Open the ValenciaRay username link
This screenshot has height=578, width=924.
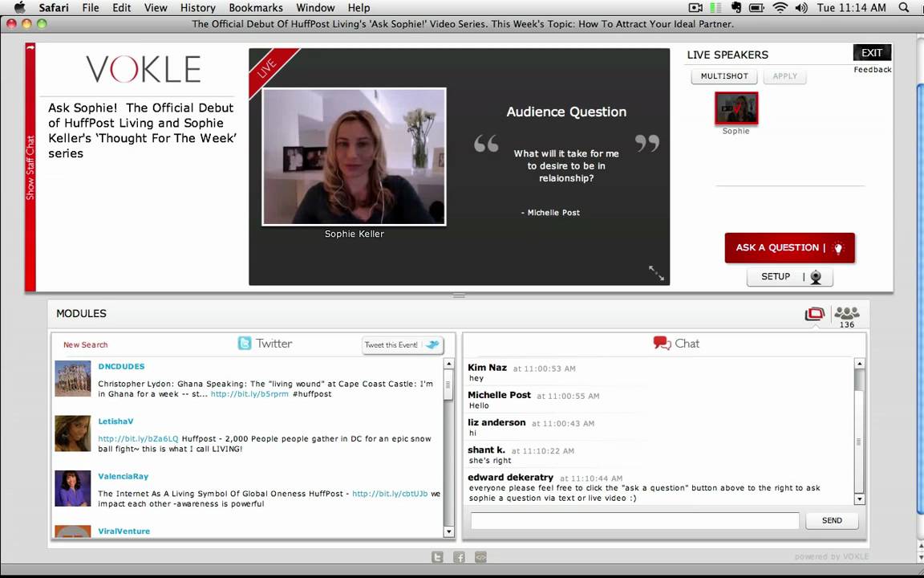point(124,476)
